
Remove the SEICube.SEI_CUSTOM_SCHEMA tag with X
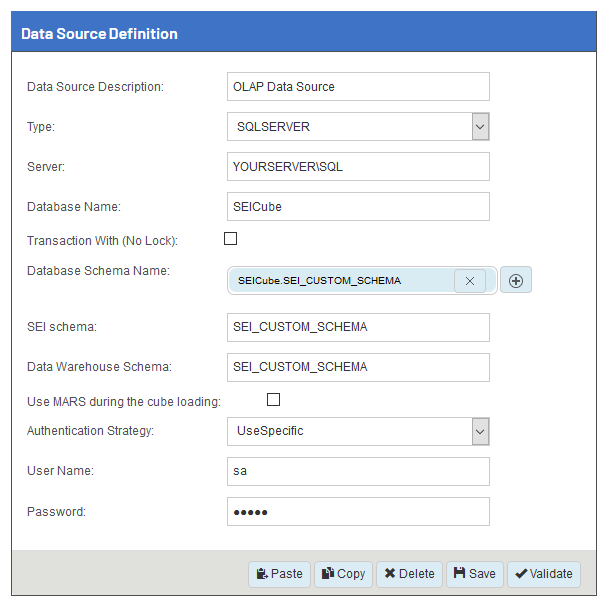pos(470,281)
